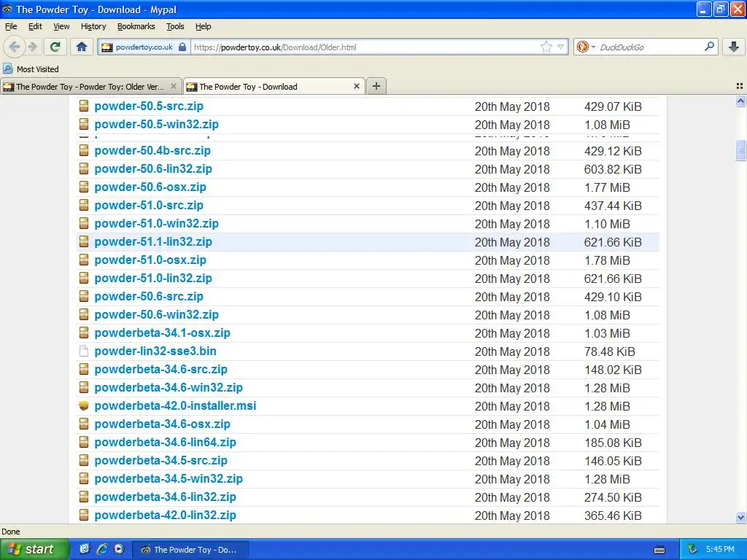
Task: Click archive icon beside powder-51.0-src.zip
Action: (84, 205)
